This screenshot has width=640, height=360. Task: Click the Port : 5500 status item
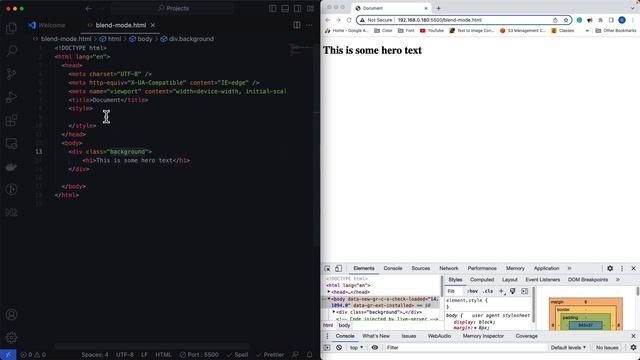click(200, 355)
